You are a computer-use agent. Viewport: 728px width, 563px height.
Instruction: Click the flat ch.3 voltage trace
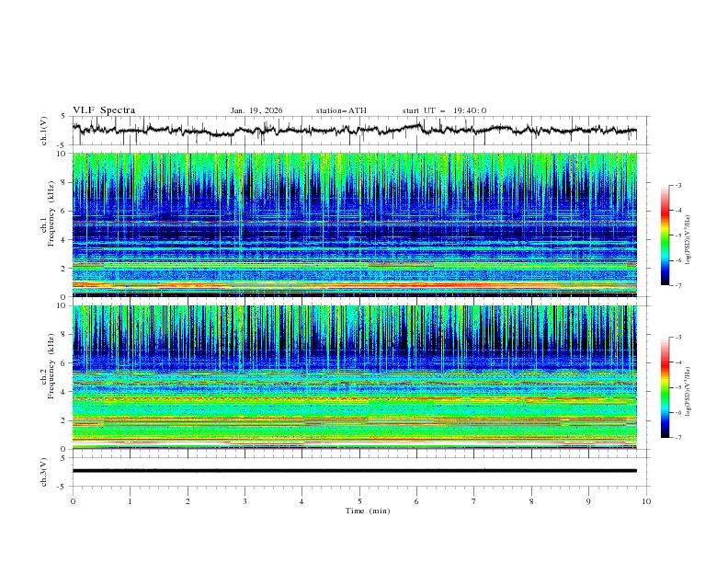tap(354, 471)
